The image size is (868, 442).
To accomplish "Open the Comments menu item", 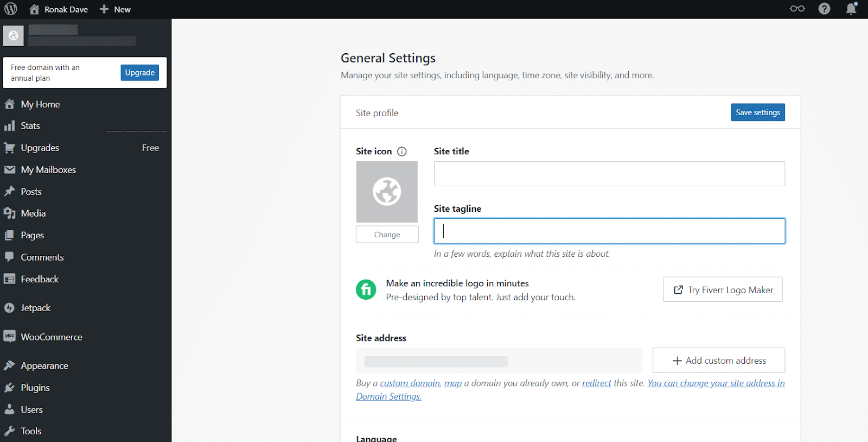I will pyautogui.click(x=42, y=257).
